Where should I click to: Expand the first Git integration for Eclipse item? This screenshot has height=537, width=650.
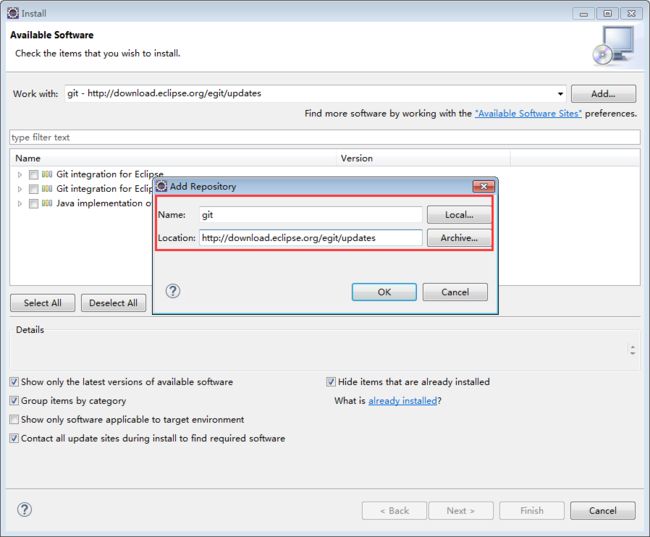tap(19, 175)
